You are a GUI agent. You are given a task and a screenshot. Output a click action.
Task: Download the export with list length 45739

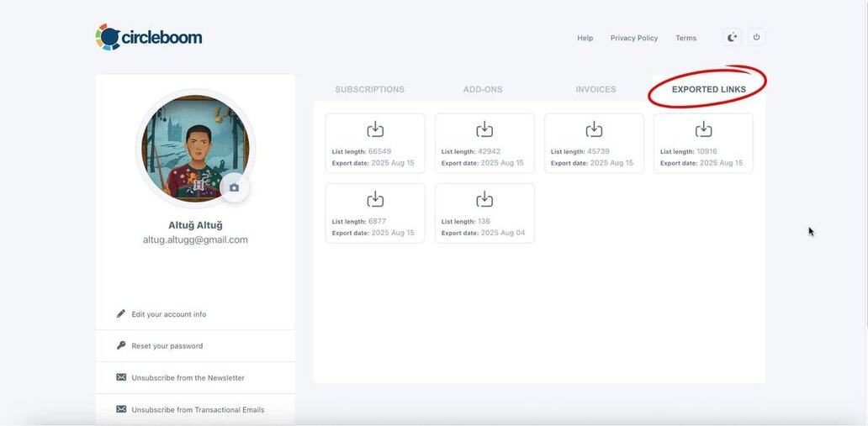pos(594,129)
